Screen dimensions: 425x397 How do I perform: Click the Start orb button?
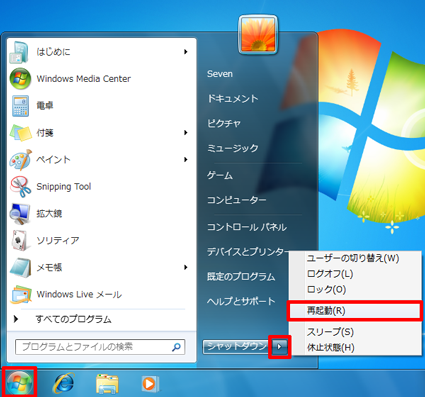20,383
